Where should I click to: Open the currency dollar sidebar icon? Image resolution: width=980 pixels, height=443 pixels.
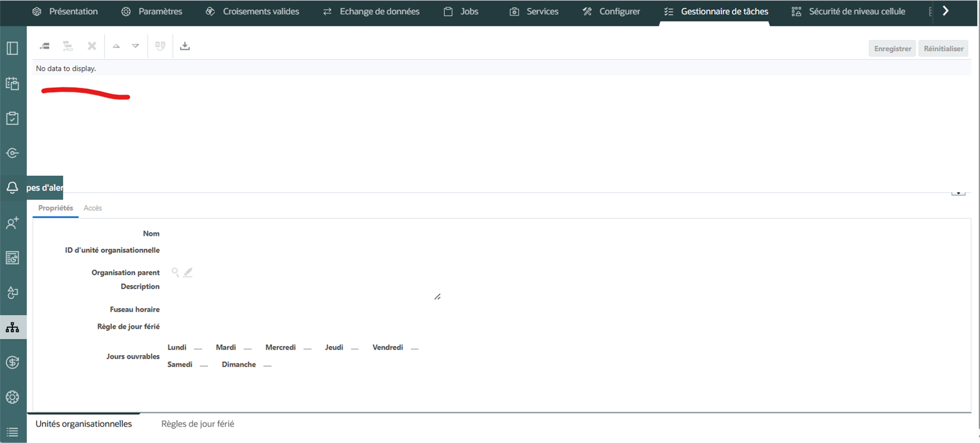12,362
